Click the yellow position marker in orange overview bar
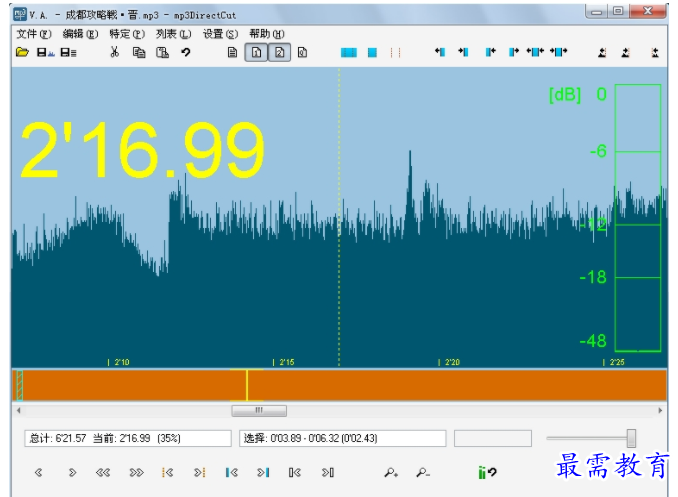This screenshot has width=678, height=497. [246, 385]
